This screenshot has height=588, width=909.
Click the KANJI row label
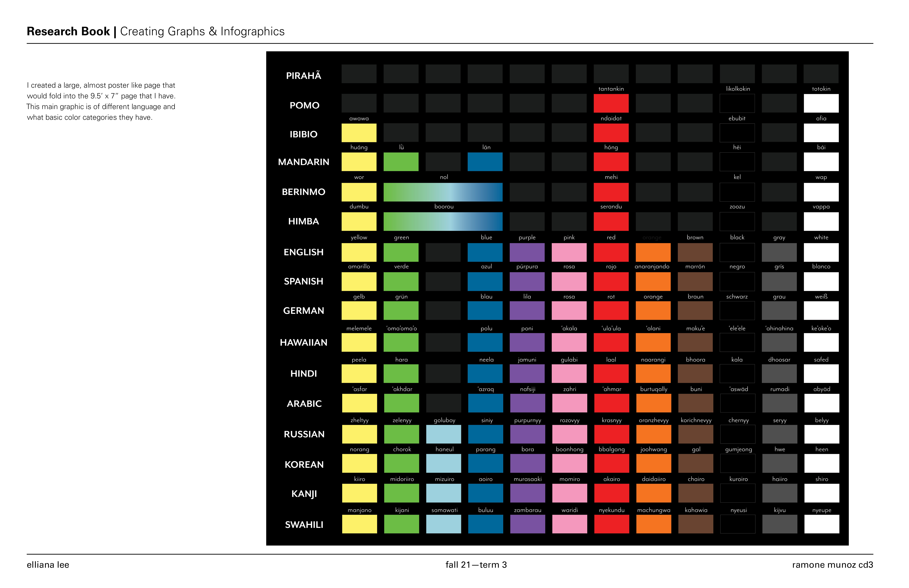click(x=304, y=494)
